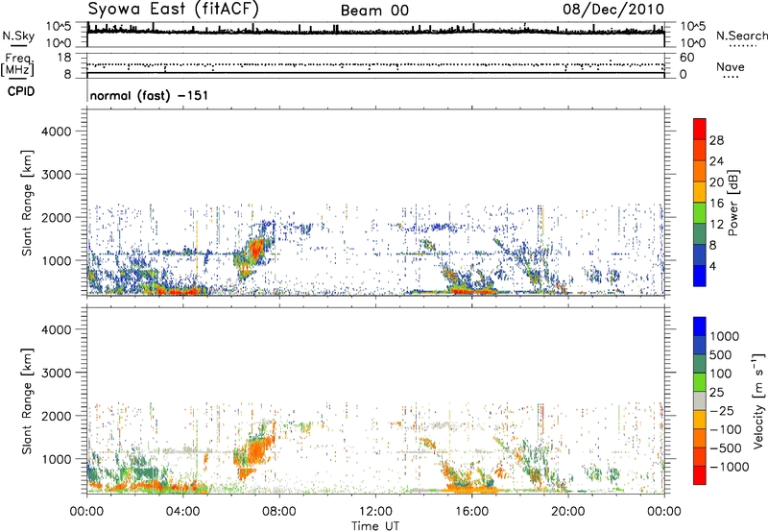Click Velocity colorbar value '-25'
This screenshot has height=532, width=768.
[722, 410]
